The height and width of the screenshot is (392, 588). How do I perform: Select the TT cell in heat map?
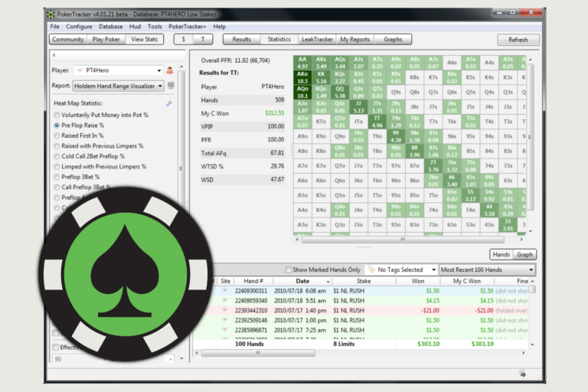tap(377, 122)
